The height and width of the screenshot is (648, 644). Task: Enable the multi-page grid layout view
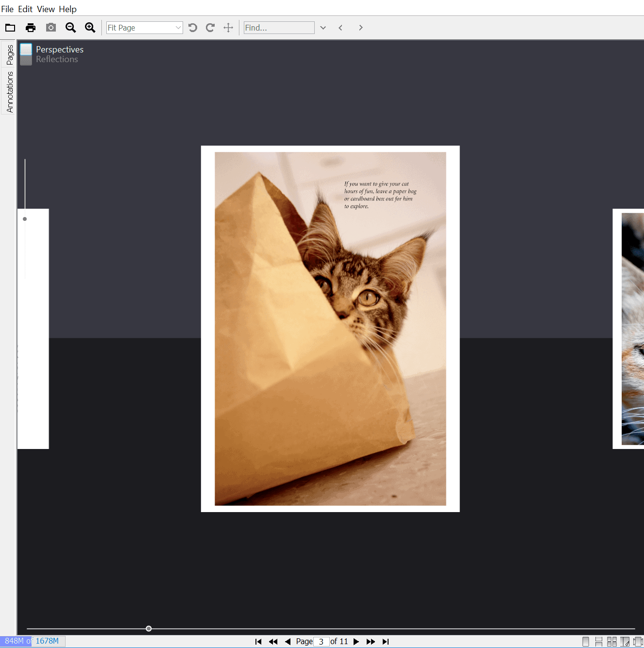click(612, 642)
